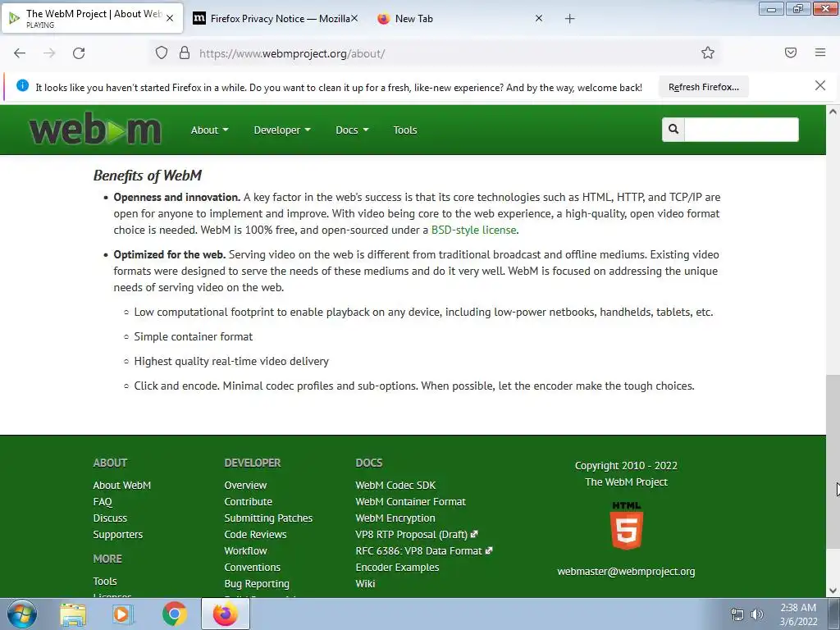The image size is (840, 630).
Task: Click the WebM logo in header
Action: point(95,130)
